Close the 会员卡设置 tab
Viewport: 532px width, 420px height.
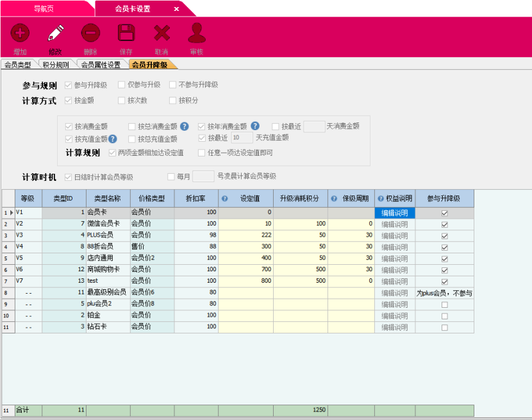[176, 9]
